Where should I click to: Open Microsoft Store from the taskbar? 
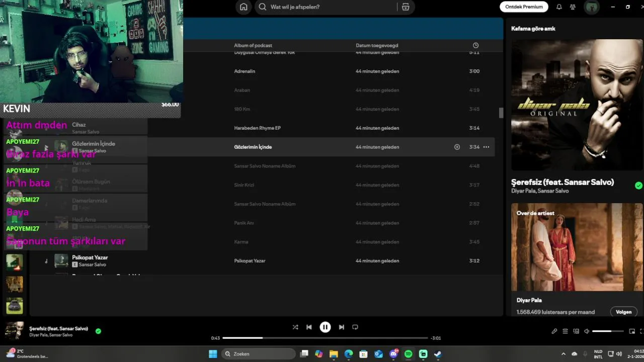363,354
